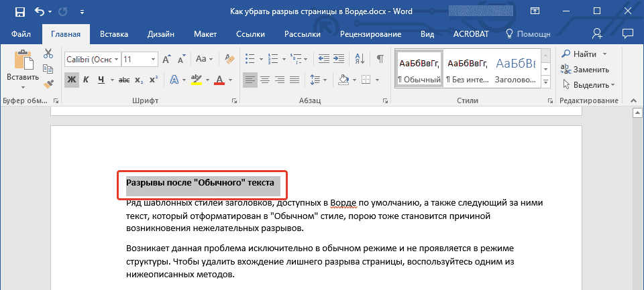The image size is (644, 290).
Task: Justify the paragraph text
Action: [294, 80]
